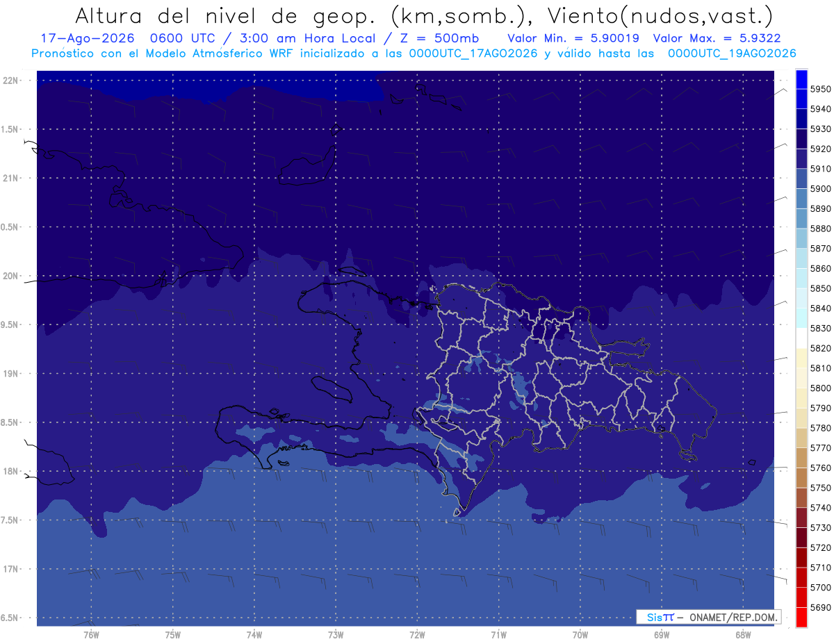Click the '8.5N' latitude label

10,422
